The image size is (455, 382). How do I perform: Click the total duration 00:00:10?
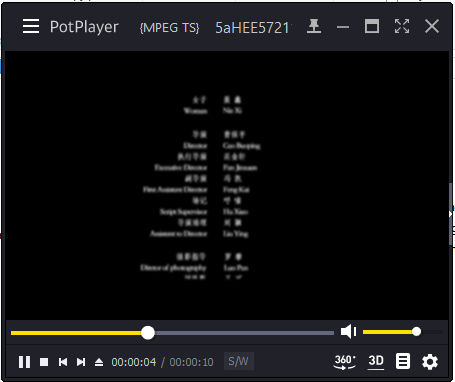click(191, 362)
